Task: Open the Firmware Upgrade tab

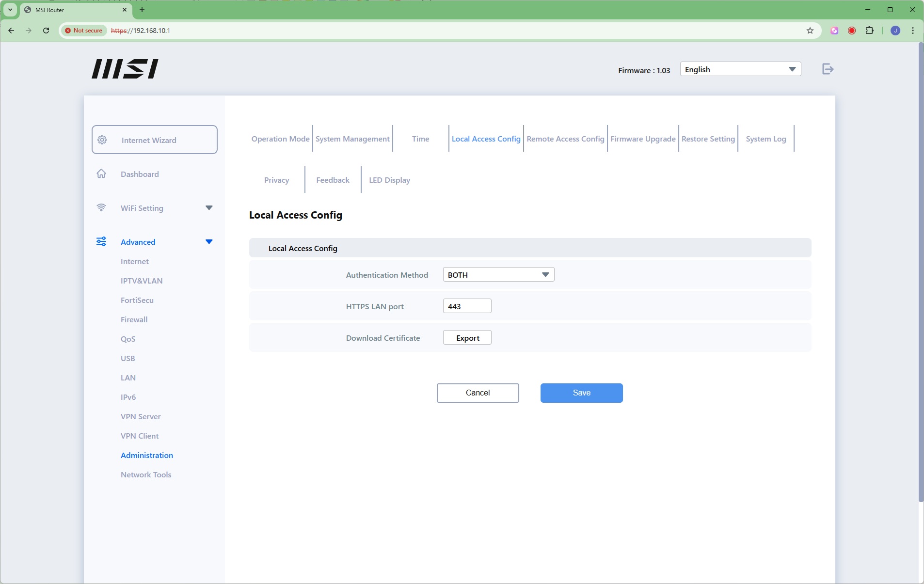Action: pyautogui.click(x=643, y=139)
